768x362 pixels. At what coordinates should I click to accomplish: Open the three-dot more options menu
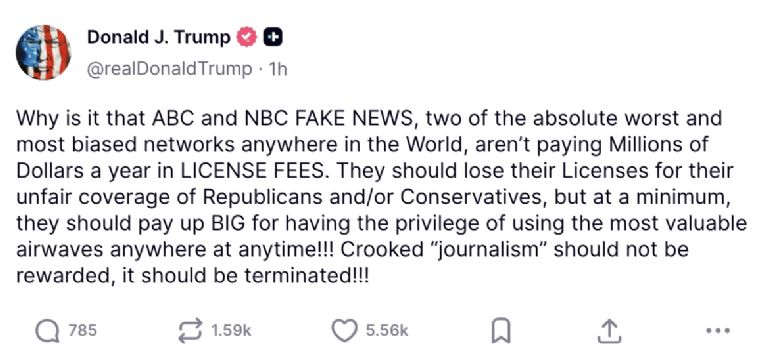point(719,331)
